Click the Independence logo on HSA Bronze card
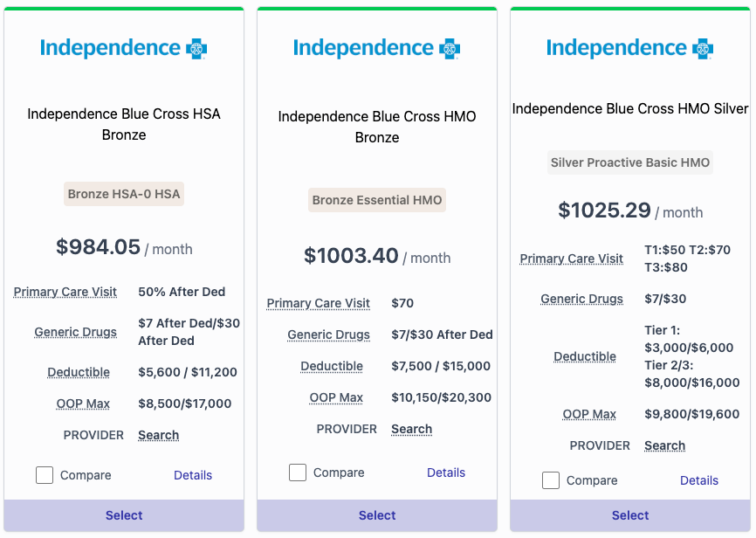Viewport: 756px width, 538px height. tap(123, 48)
